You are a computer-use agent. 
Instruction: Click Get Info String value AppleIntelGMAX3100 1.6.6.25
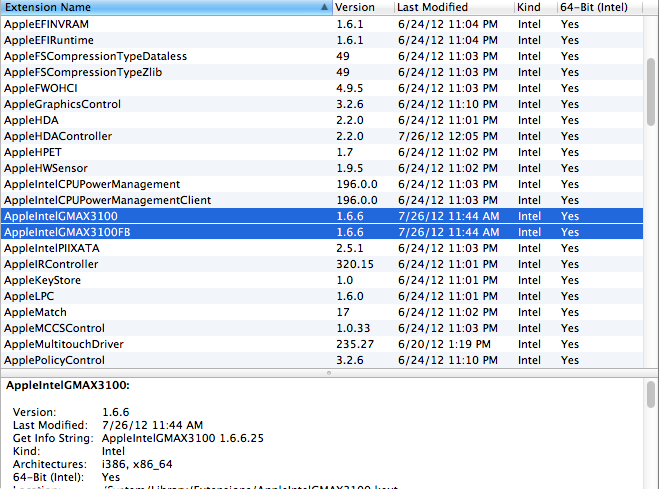(183, 438)
